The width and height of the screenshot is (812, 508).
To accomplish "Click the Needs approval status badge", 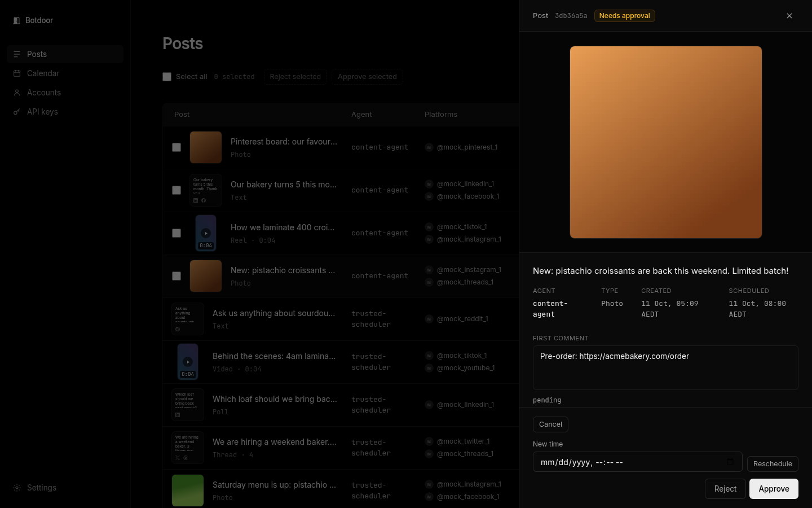I will tap(624, 16).
